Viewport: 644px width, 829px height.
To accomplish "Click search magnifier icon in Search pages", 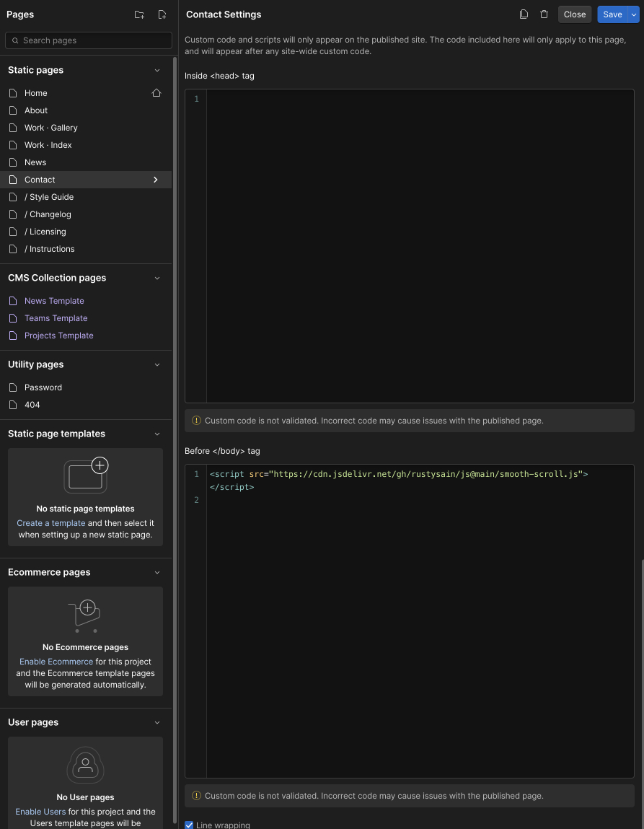I will pyautogui.click(x=15, y=40).
